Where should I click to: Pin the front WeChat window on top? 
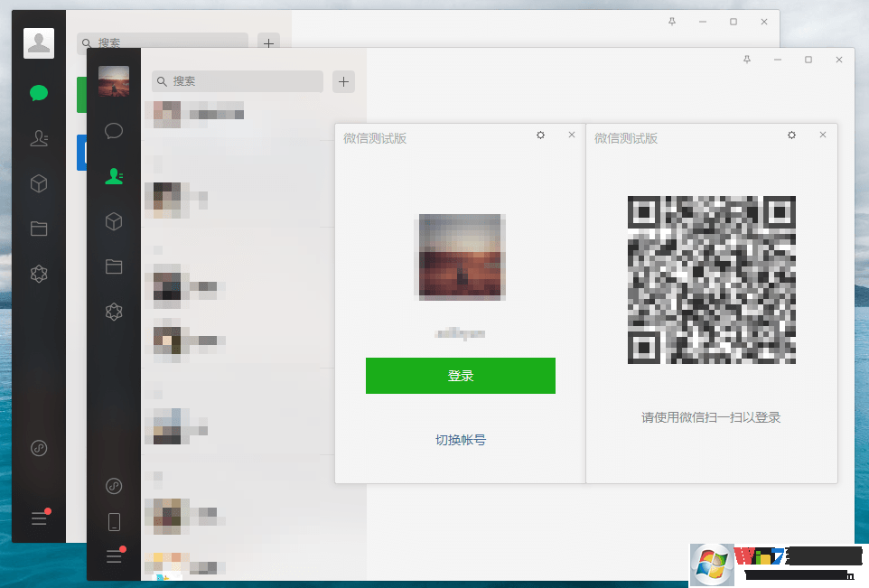click(x=747, y=60)
